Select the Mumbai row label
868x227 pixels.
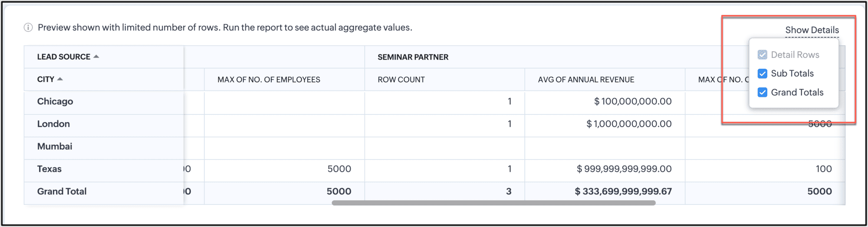55,147
